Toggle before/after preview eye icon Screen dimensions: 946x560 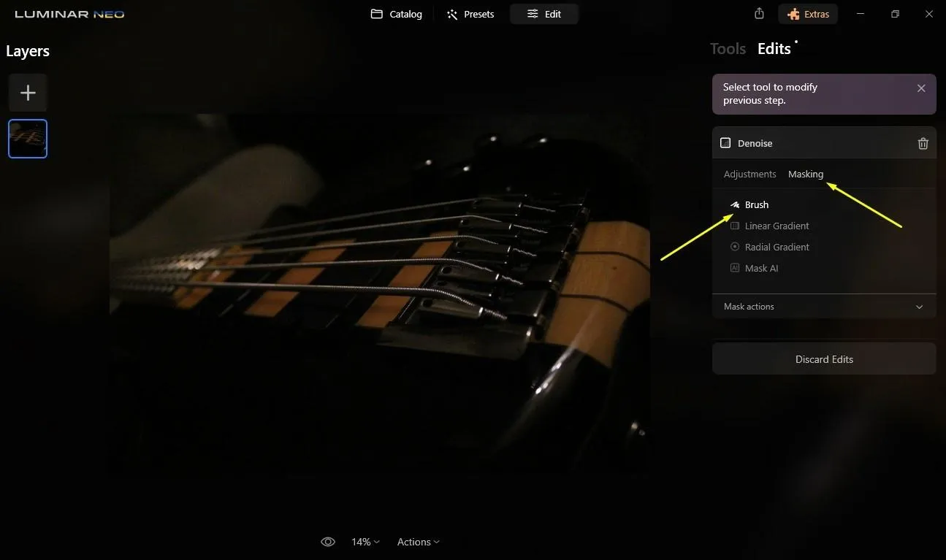click(x=328, y=542)
